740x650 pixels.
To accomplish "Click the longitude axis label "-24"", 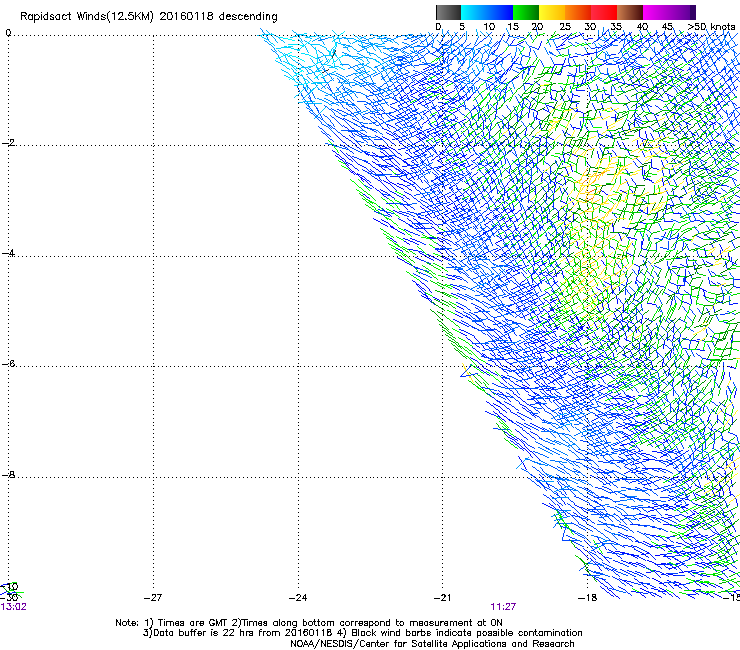I will click(x=298, y=598).
